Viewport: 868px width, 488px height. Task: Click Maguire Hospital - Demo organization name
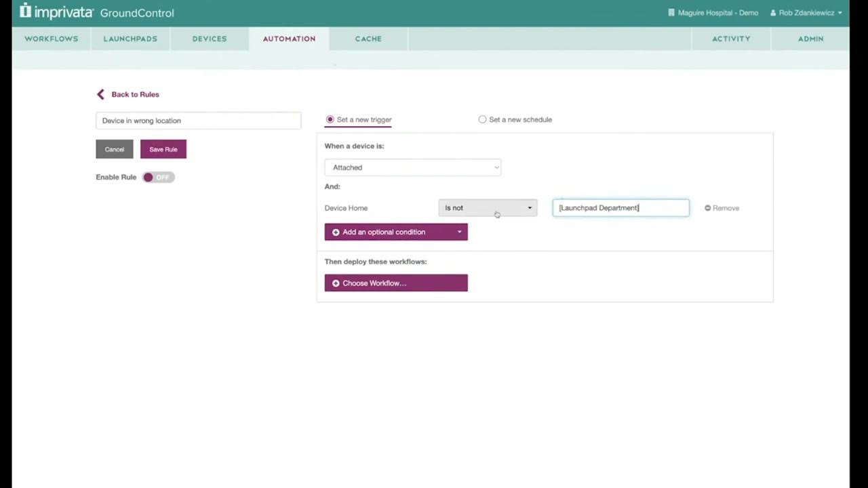click(x=718, y=13)
